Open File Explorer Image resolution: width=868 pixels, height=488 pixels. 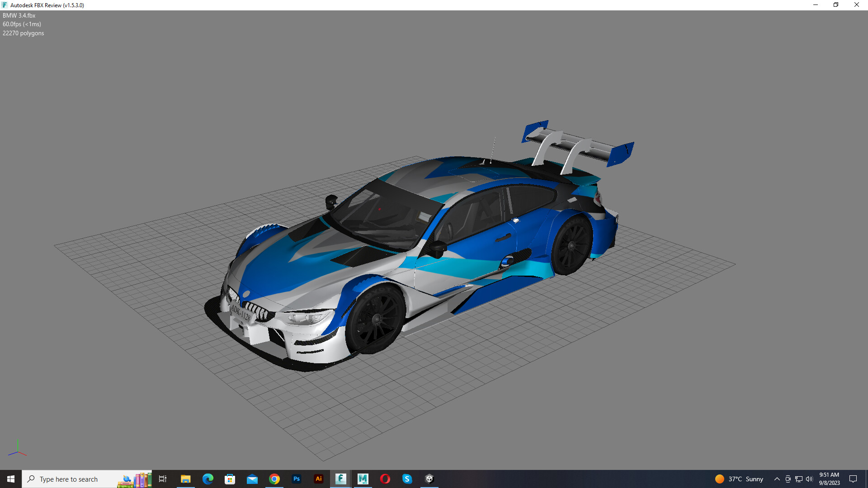click(185, 479)
